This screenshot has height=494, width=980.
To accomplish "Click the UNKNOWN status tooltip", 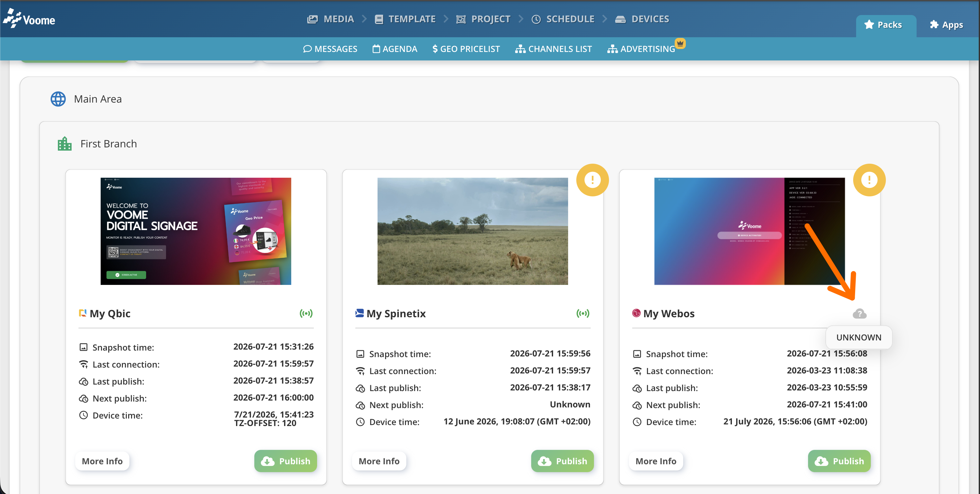I will pyautogui.click(x=859, y=338).
